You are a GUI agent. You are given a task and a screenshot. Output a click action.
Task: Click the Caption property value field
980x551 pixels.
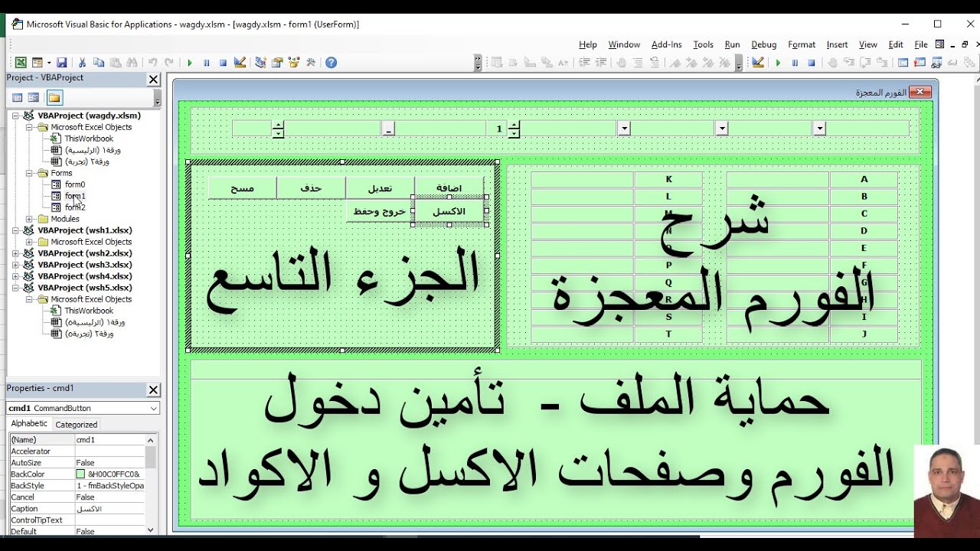tap(109, 509)
